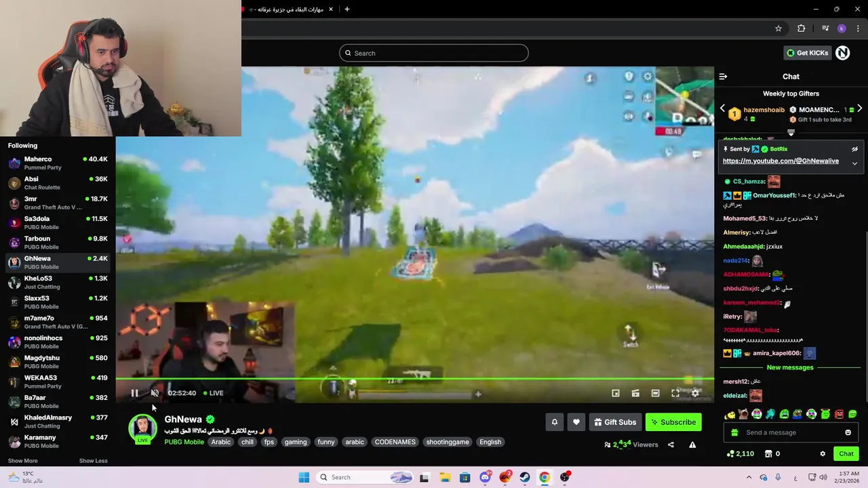Open a new browser tab
Screen dimensions: 868x488
(347, 9)
